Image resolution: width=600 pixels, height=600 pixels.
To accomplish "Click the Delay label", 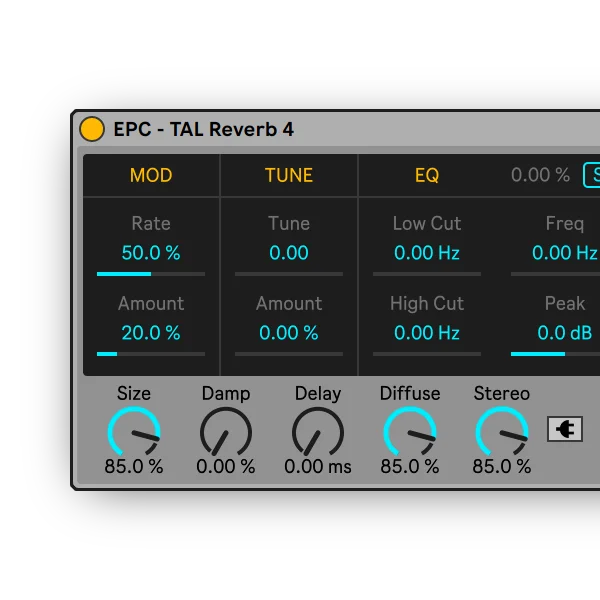I will [318, 394].
